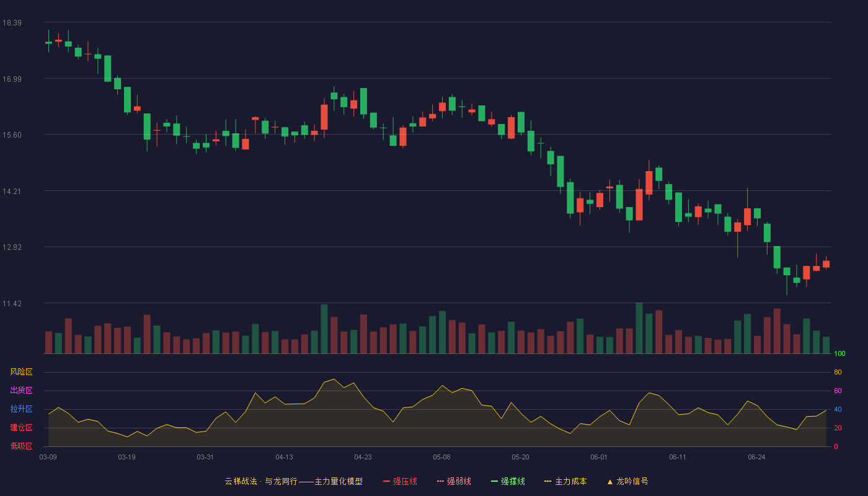Click the 14.21 price axis label
This screenshot has width=868, height=496.
[x=12, y=192]
